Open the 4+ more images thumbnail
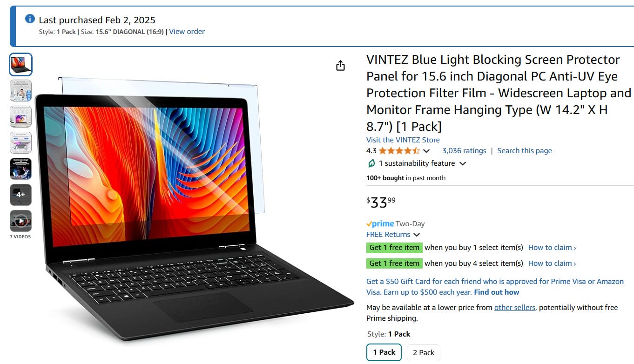The image size is (634, 364). [21, 195]
